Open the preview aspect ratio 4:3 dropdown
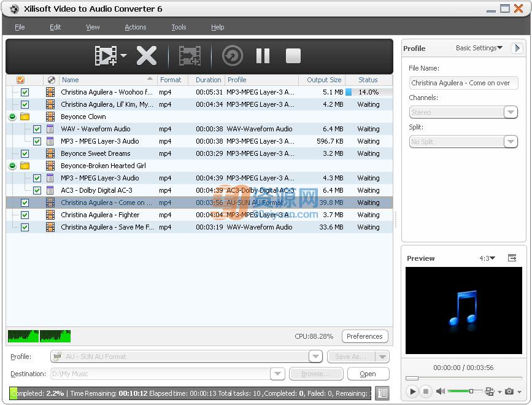Viewport: 532px width, 405px height. (487, 258)
